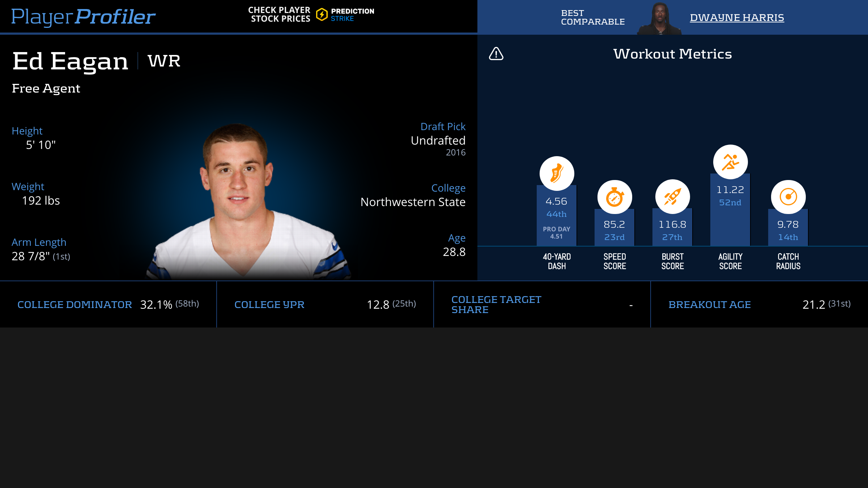Select the College Target Share stat box
The width and height of the screenshot is (868, 488).
pyautogui.click(x=542, y=304)
